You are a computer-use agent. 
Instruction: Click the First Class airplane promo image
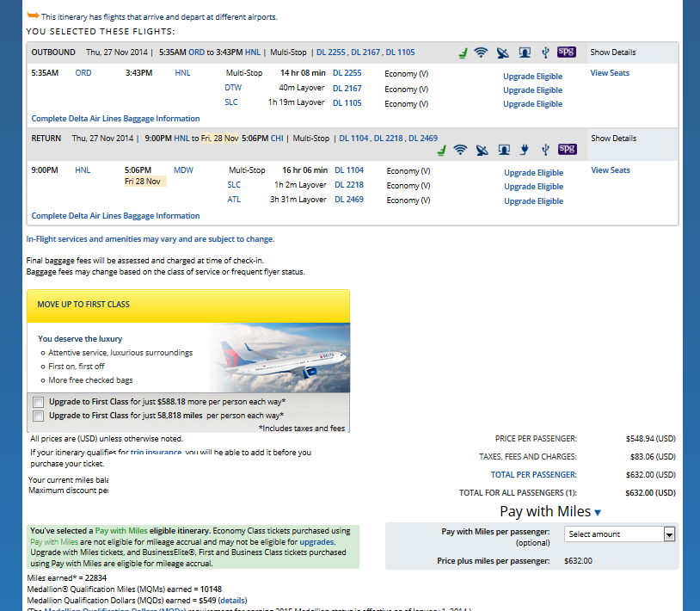click(279, 357)
